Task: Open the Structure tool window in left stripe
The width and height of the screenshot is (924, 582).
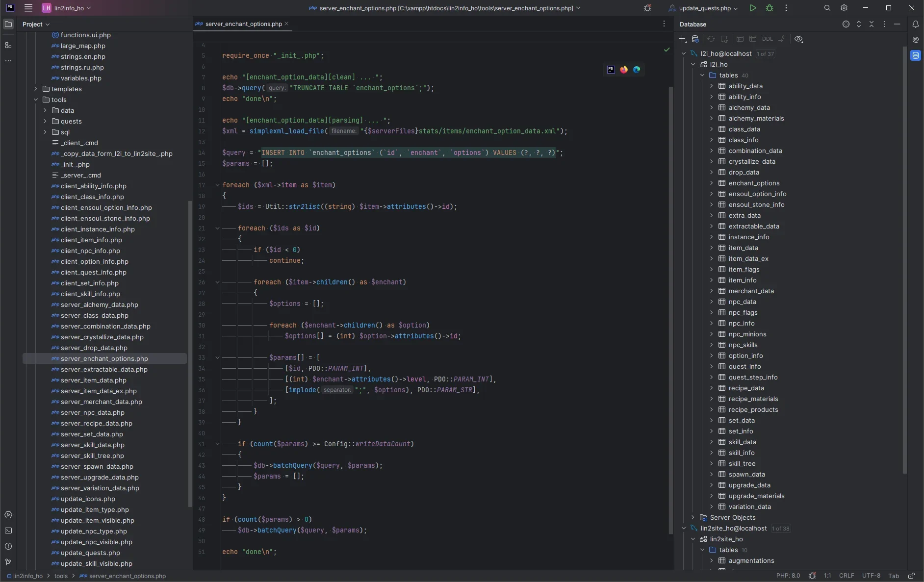Action: click(8, 45)
